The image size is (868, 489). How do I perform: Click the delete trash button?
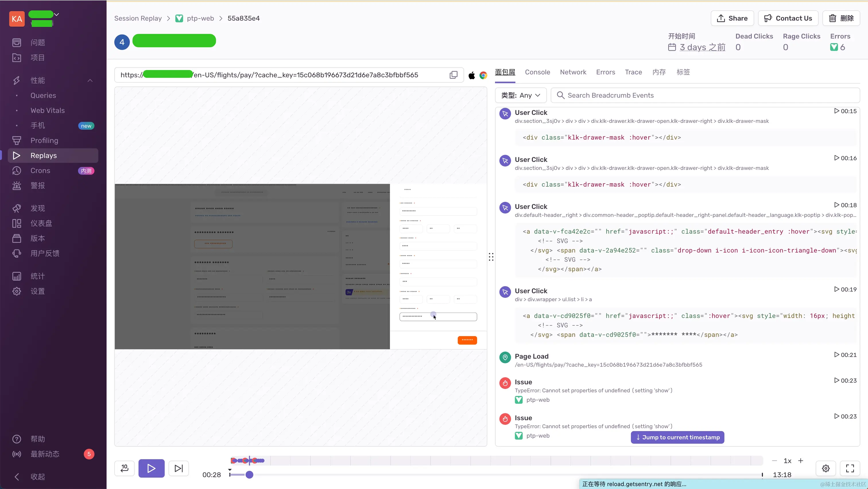tap(841, 18)
